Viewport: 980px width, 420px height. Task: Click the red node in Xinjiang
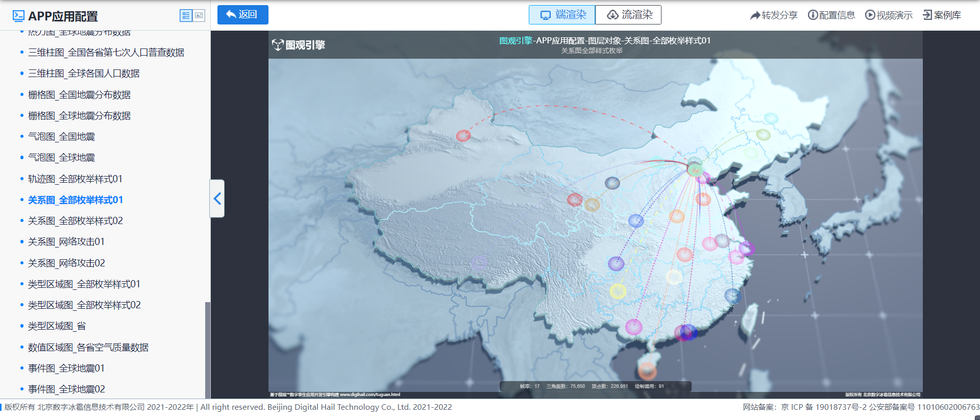(x=463, y=136)
